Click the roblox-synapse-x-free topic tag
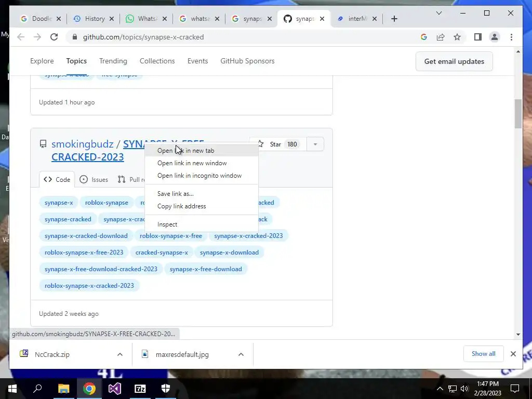 point(170,236)
